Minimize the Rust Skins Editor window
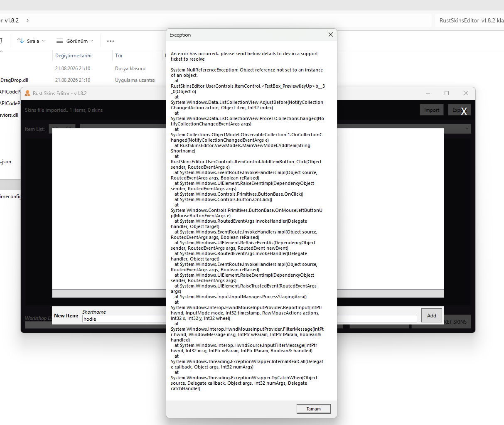The height and width of the screenshot is (425, 504). [x=428, y=93]
